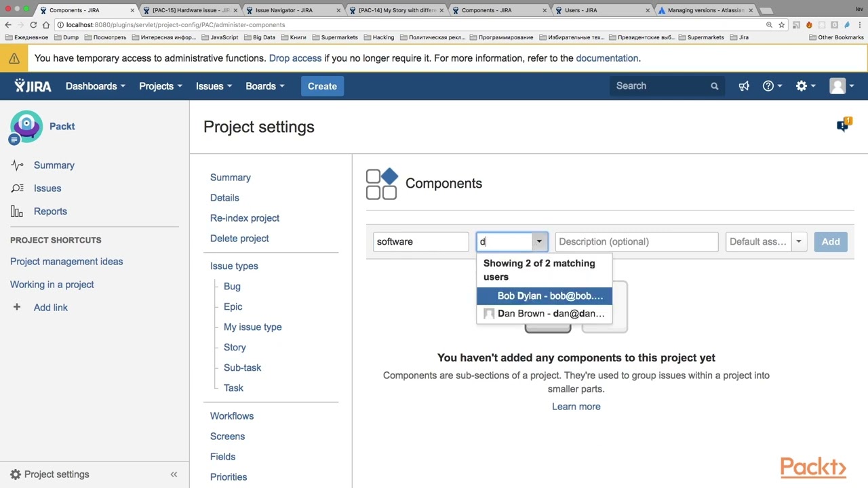Open Delete project setting
This screenshot has width=868, height=488.
point(239,239)
